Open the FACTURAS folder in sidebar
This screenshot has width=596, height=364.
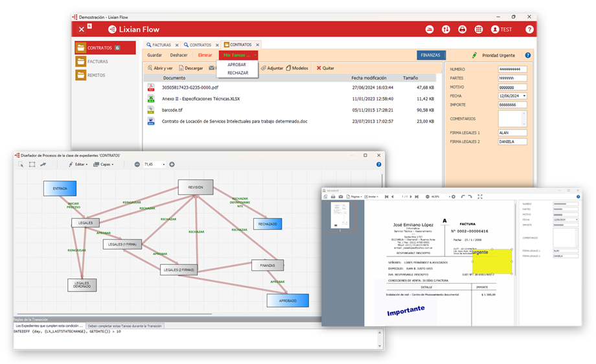[93, 62]
